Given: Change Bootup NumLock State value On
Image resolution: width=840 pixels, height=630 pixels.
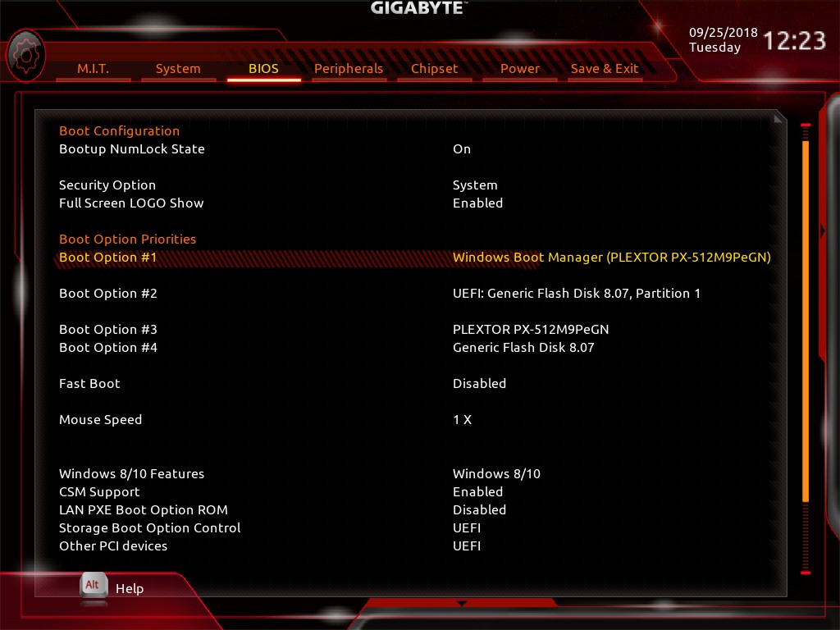Looking at the screenshot, I should point(462,149).
